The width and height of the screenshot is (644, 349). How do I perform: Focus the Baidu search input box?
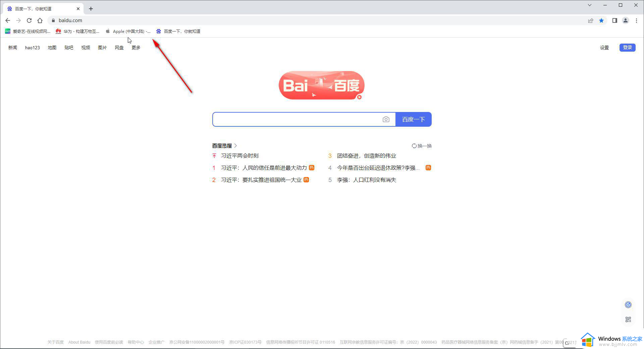coord(297,119)
